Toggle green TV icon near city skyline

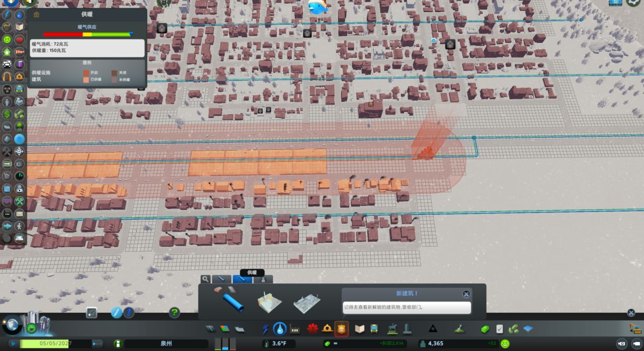31,328
